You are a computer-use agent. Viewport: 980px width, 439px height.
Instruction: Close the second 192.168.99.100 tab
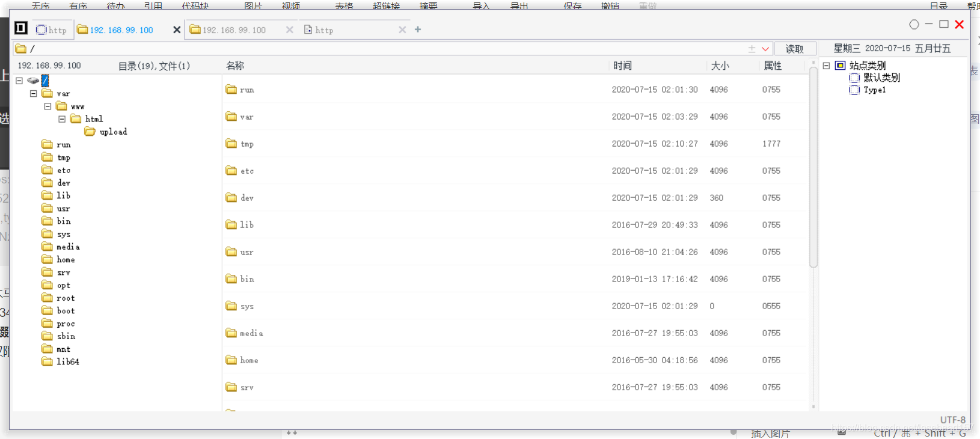(x=290, y=29)
